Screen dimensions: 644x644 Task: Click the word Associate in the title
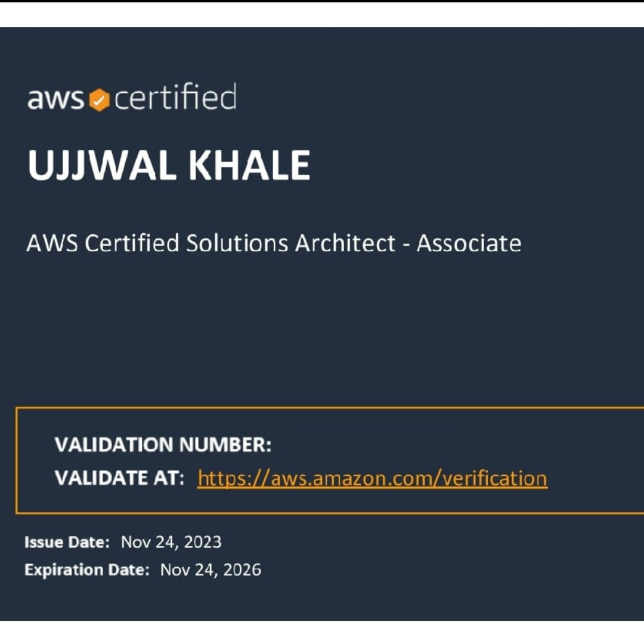[x=469, y=243]
